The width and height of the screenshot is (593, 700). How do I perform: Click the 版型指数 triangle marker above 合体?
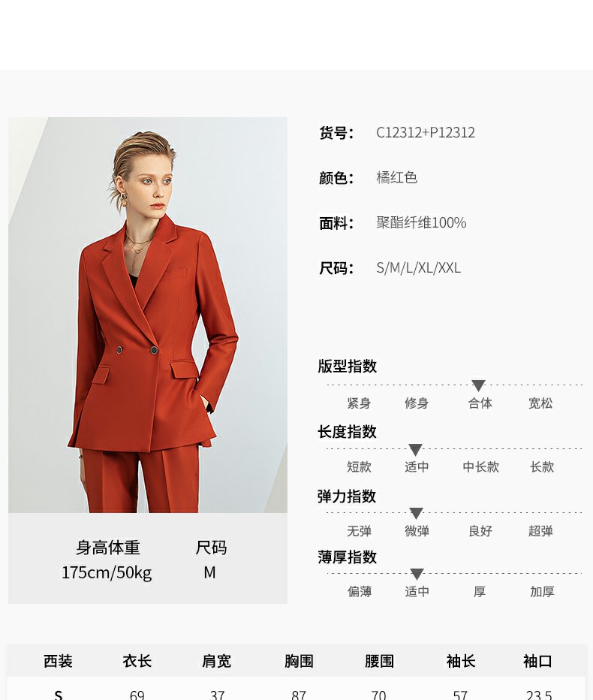click(478, 386)
